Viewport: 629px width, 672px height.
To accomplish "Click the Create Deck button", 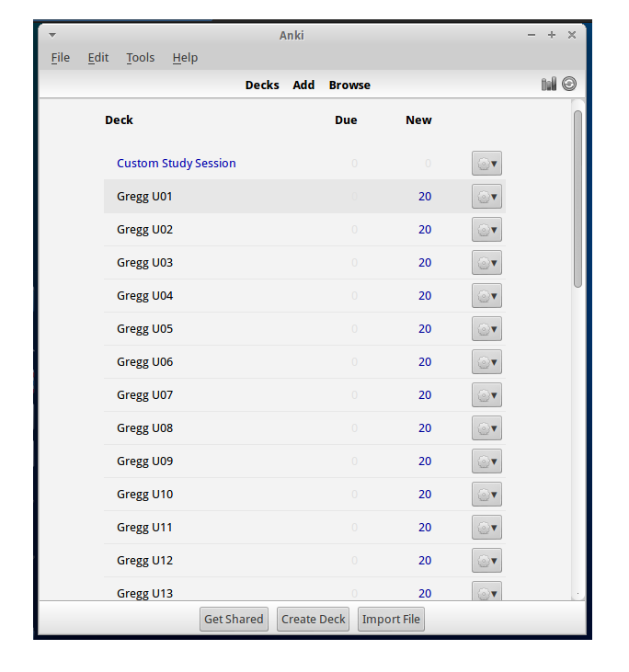I will point(313,619).
